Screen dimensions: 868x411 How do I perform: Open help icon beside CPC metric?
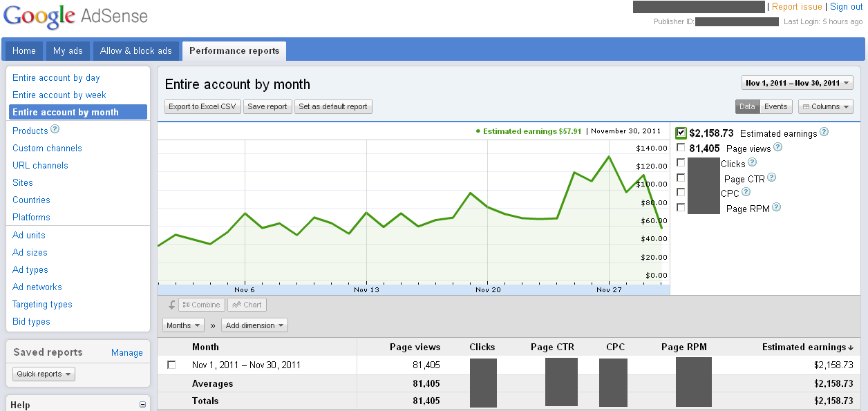tap(746, 192)
